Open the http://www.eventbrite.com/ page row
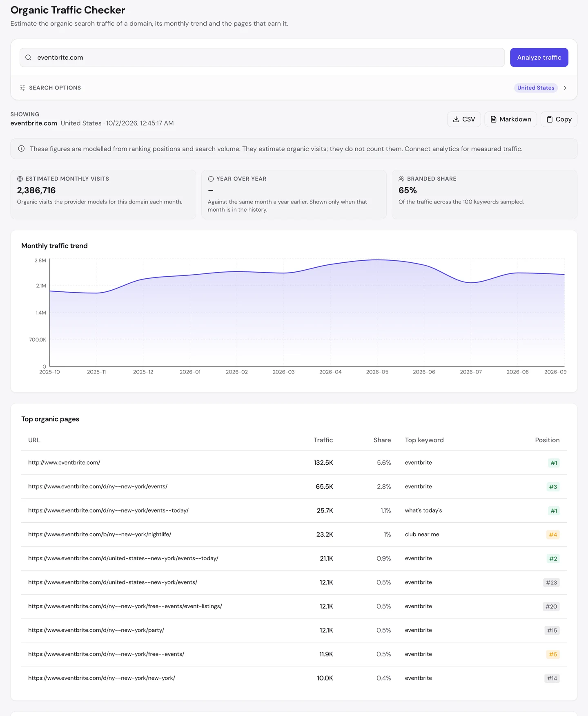 pos(294,463)
